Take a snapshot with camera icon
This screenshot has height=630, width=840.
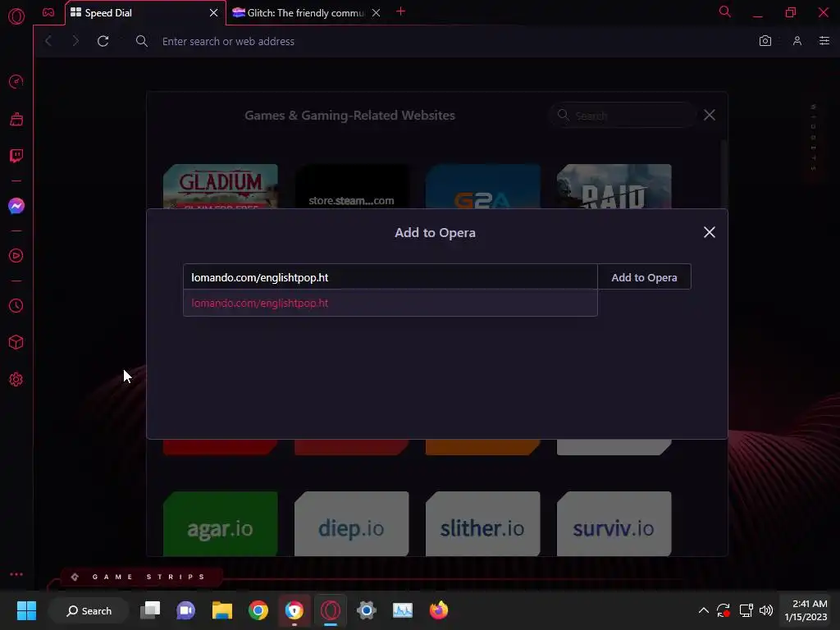click(x=765, y=41)
